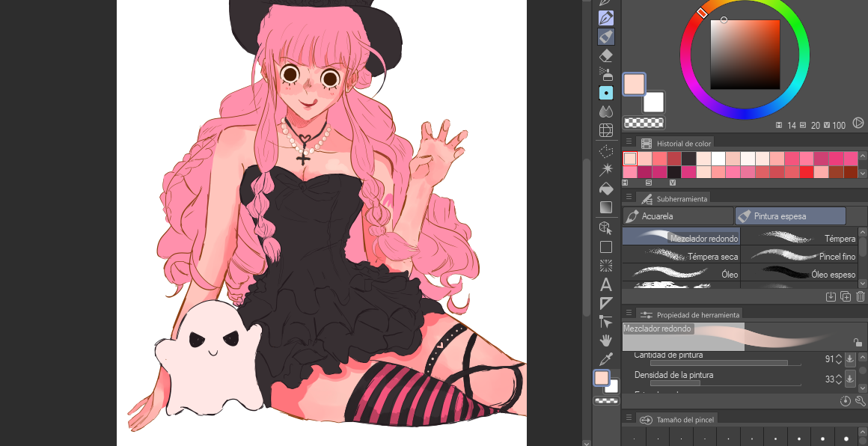Image resolution: width=868 pixels, height=446 pixels.
Task: Open dynamics settings for Densidad de la pintura
Action: (850, 379)
